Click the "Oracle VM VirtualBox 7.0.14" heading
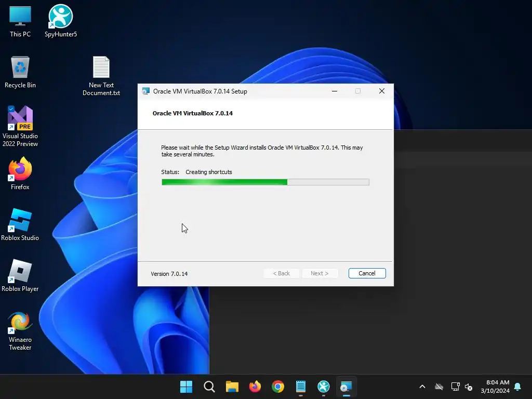This screenshot has height=399, width=532. click(x=193, y=113)
